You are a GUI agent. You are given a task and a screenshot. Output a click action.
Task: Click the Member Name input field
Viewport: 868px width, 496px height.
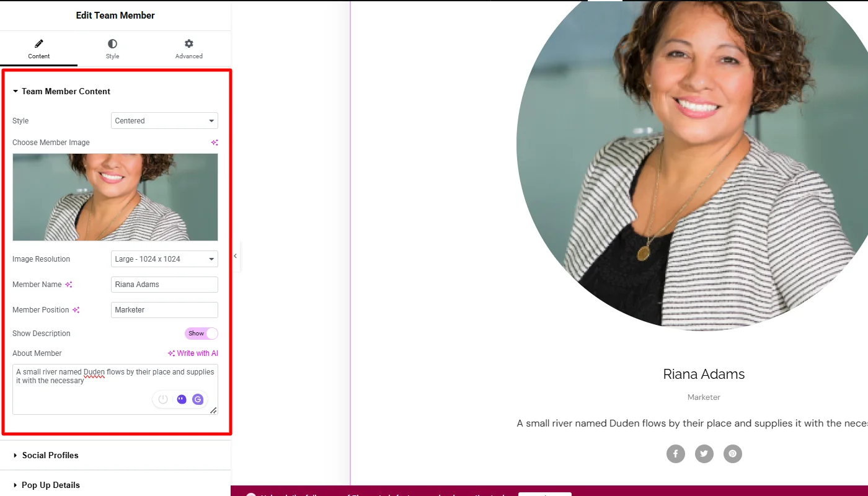click(x=164, y=285)
